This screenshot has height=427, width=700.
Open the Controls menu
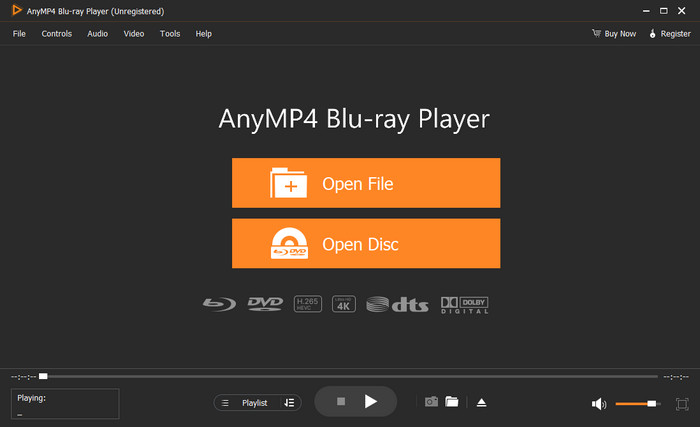pos(57,33)
